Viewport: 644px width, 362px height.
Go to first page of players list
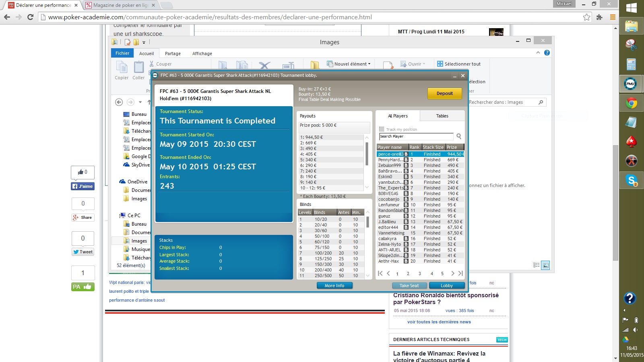tap(380, 274)
